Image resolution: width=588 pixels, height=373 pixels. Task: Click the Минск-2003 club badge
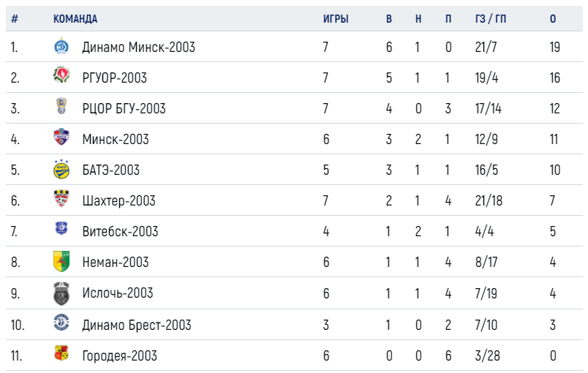[61, 137]
